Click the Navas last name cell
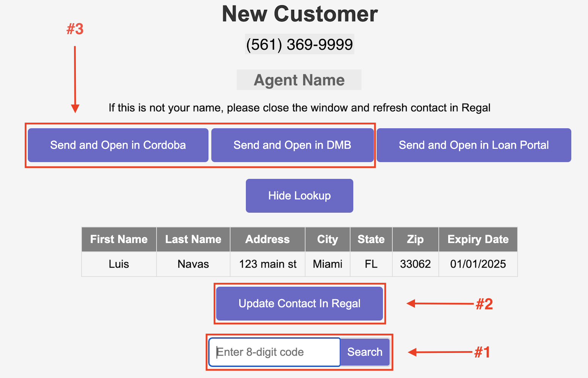 pyautogui.click(x=193, y=264)
